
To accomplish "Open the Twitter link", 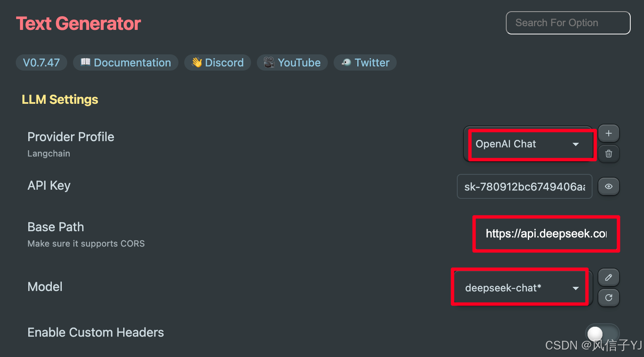I will click(365, 63).
